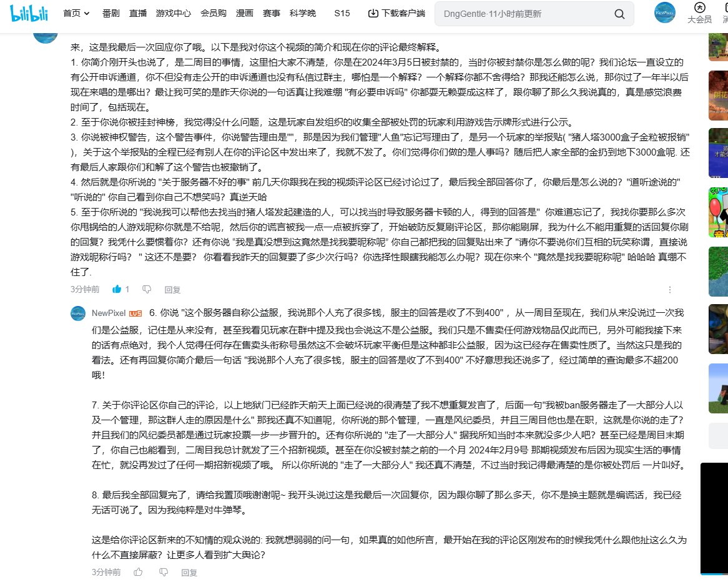728x587 pixels.
Task: Toggle like on NewPixel's reply
Action: click(x=138, y=572)
